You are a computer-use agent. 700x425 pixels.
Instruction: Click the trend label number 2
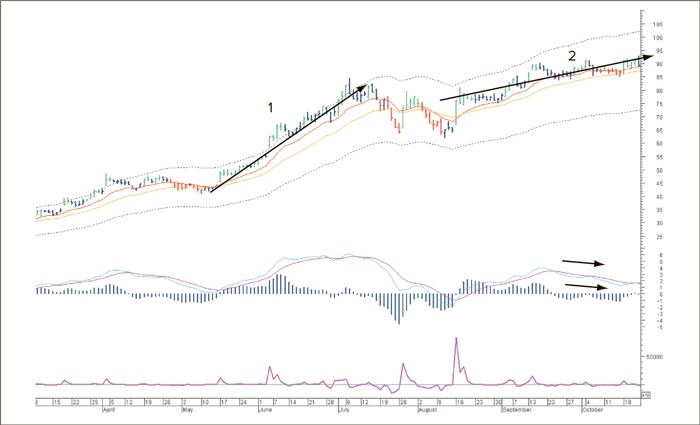[572, 54]
